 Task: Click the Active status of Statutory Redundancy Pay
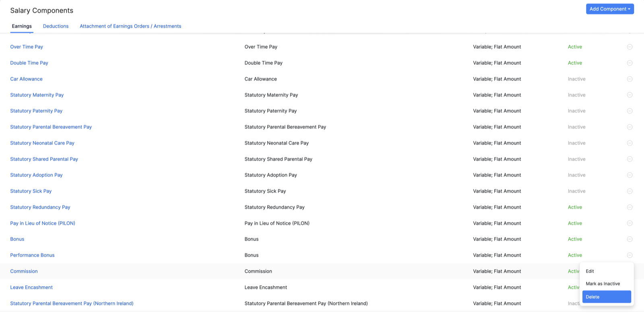click(x=575, y=207)
